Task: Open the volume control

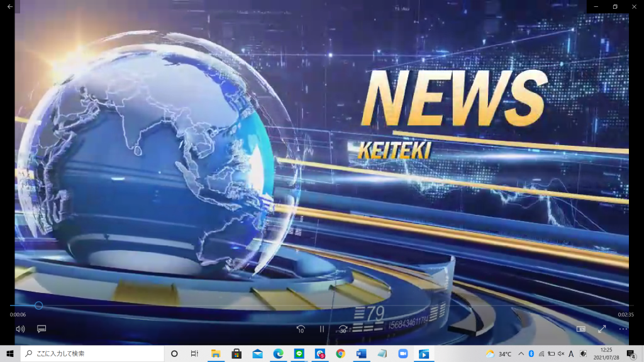Action: coord(20,329)
